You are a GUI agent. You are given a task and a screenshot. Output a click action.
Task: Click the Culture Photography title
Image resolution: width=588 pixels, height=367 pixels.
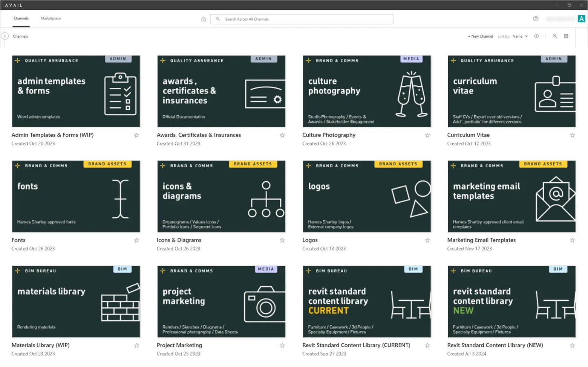pyautogui.click(x=329, y=135)
